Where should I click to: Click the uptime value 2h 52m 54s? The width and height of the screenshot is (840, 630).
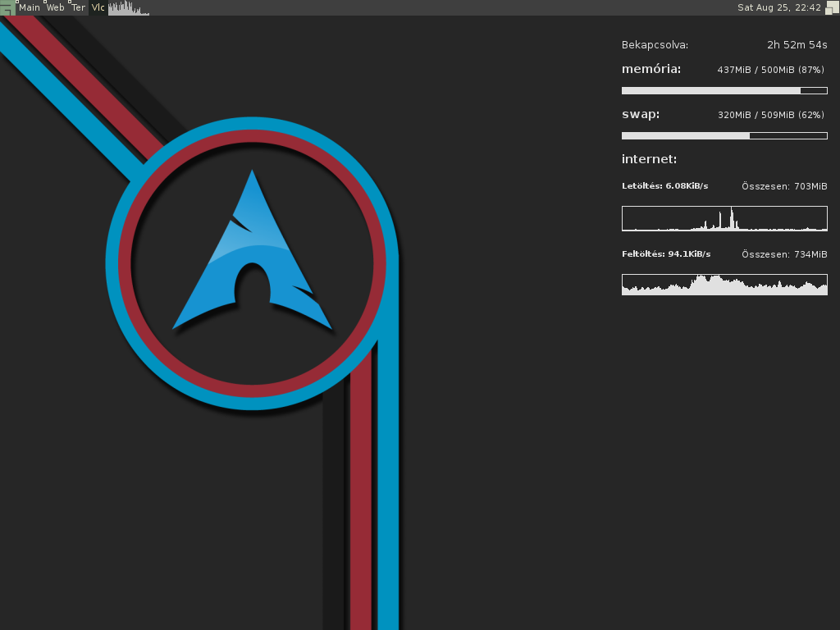pos(797,45)
